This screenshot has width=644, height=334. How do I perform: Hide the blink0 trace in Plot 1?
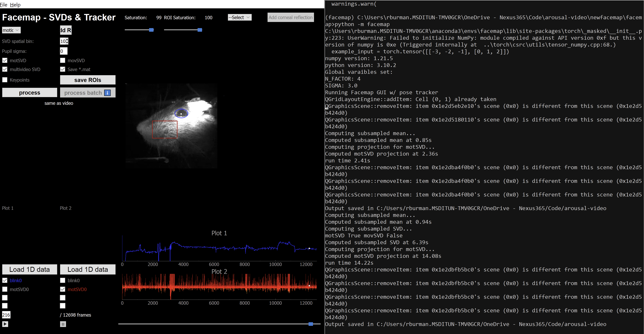click(5, 280)
